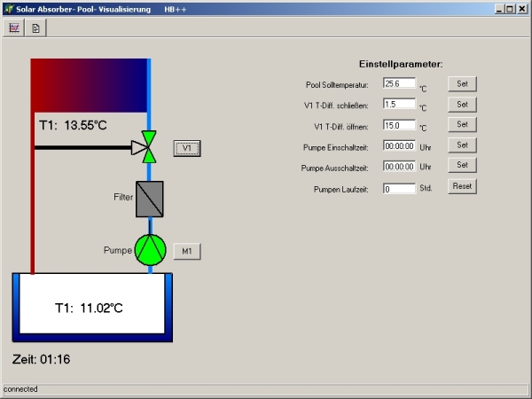Click the green pump symbol
This screenshot has width=532, height=399.
pos(149,251)
